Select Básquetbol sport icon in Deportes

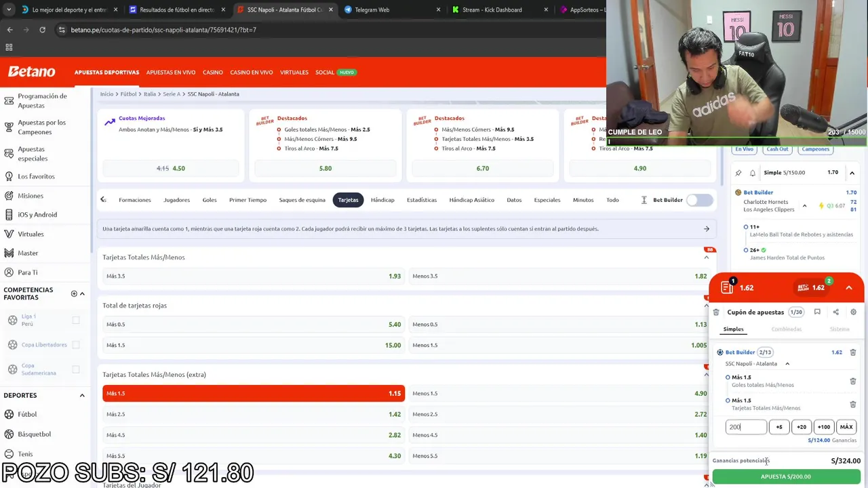(x=9, y=434)
